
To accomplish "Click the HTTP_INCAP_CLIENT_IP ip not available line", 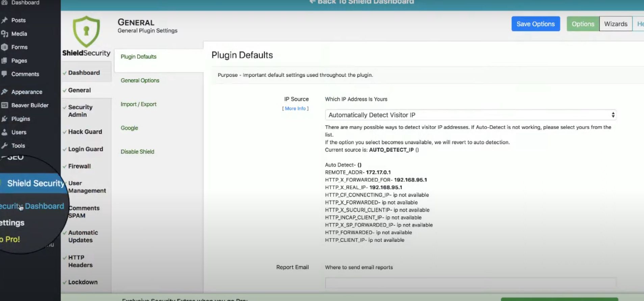I will click(373, 217).
